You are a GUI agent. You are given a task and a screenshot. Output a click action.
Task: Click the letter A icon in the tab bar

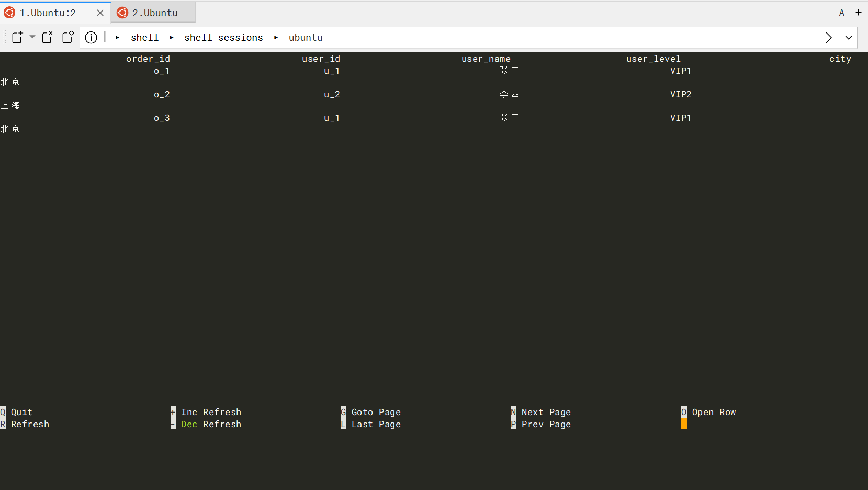842,13
